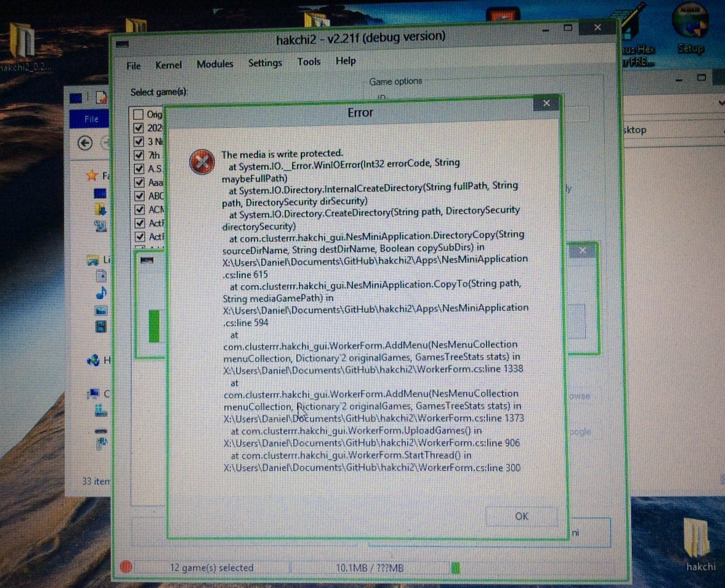
Task: Click the hakchi2 window icon in title bar
Action: tap(122, 44)
